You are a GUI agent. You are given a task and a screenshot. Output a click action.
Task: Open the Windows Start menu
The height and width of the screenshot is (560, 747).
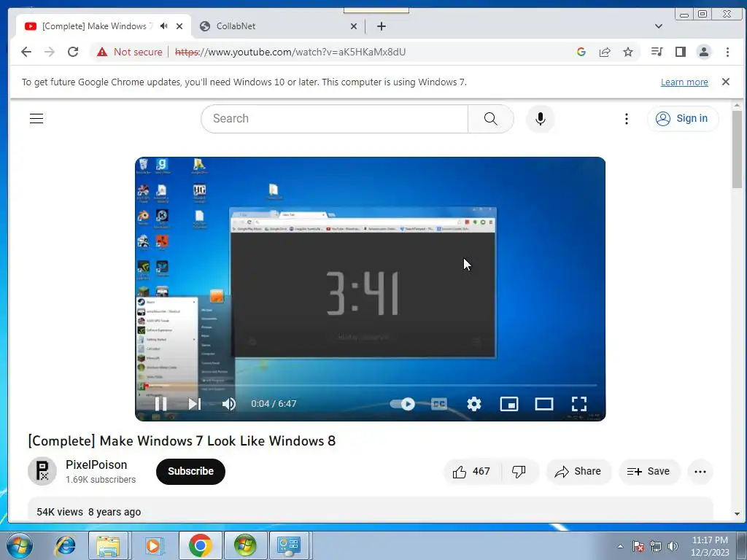click(x=20, y=545)
